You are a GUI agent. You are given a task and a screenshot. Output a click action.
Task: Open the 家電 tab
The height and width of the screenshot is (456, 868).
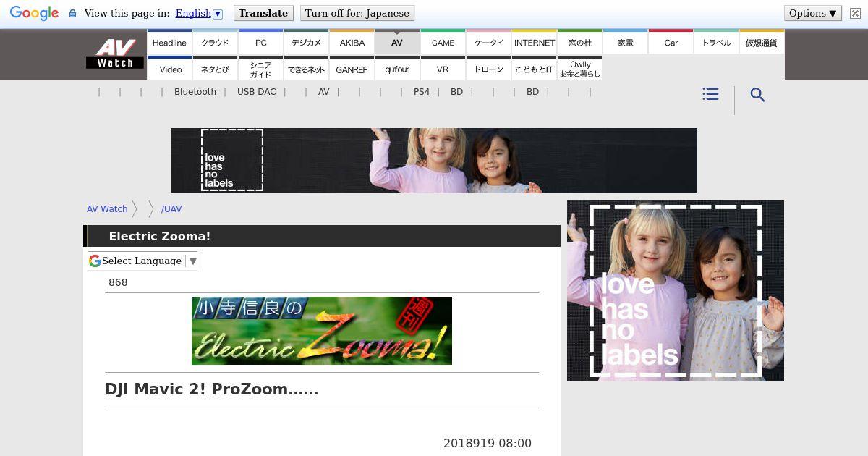coord(625,43)
